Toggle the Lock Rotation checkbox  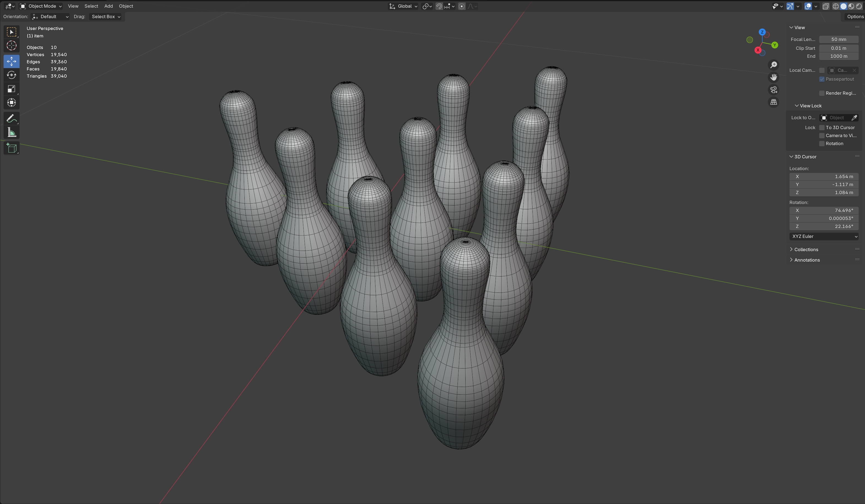(x=822, y=144)
